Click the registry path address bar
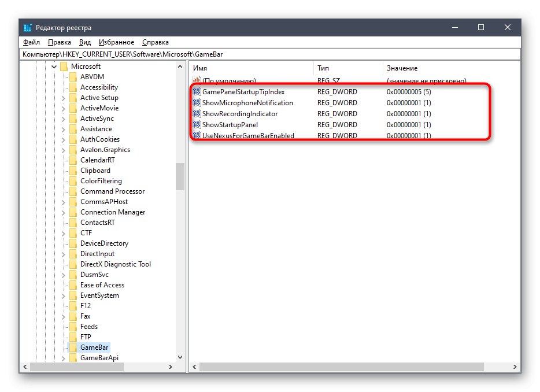 (269, 54)
